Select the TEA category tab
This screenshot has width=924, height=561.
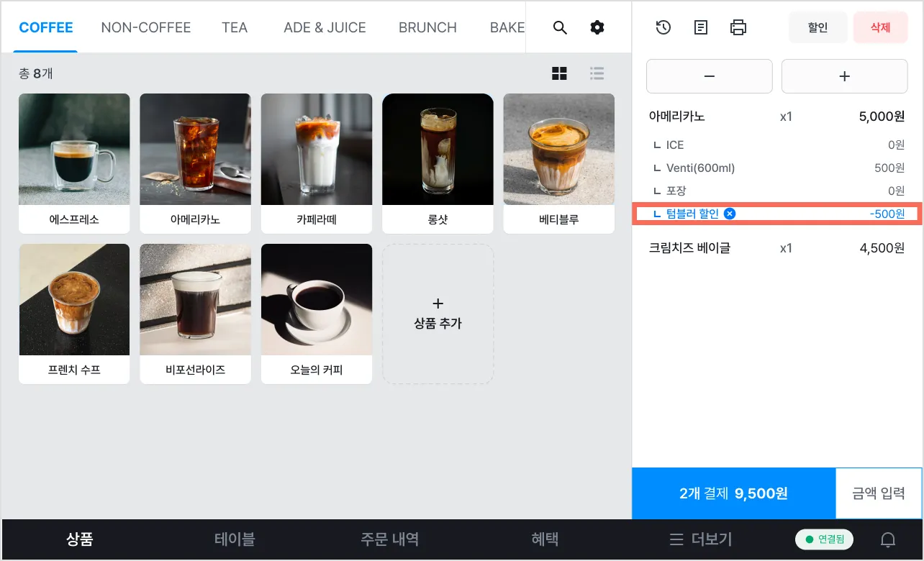click(x=235, y=27)
